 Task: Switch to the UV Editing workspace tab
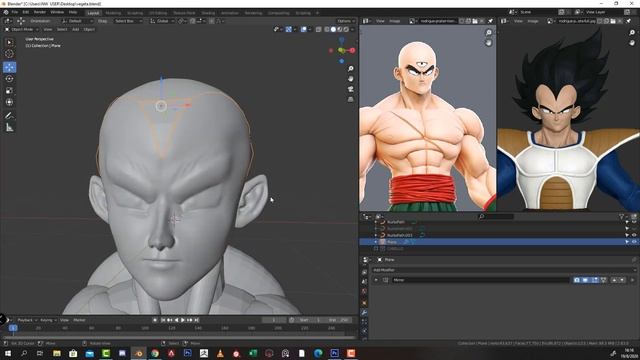[158, 13]
